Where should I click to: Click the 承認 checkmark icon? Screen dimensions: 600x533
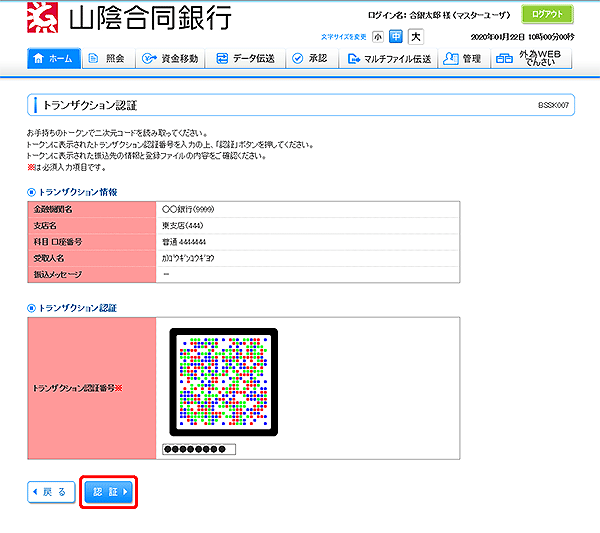[297, 59]
